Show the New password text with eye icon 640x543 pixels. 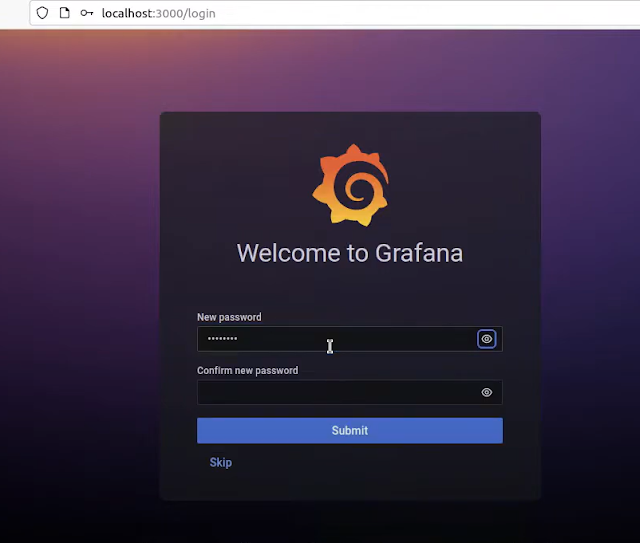click(487, 339)
